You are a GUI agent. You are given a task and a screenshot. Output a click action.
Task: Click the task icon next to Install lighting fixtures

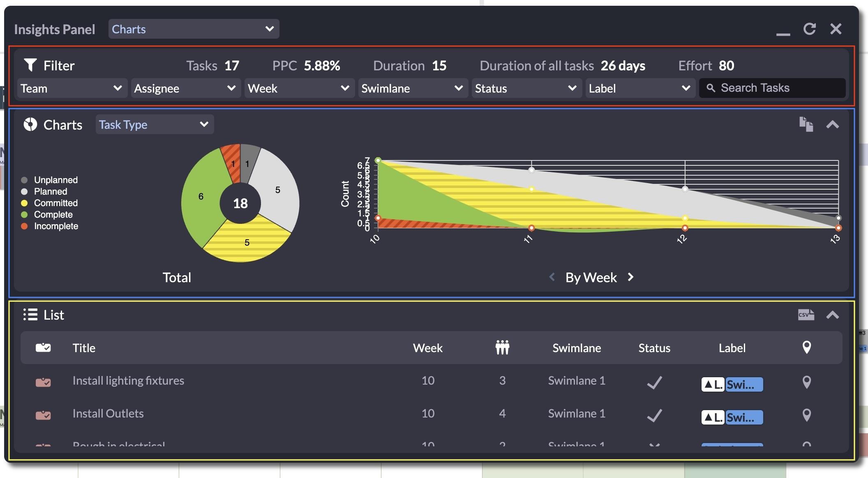point(44,383)
